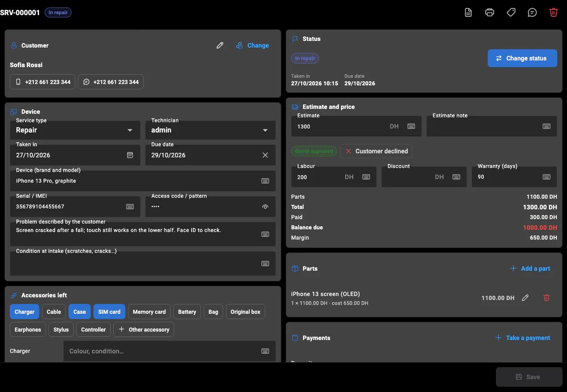
Task: Toggle the Cable accessory chip
Action: (x=54, y=312)
